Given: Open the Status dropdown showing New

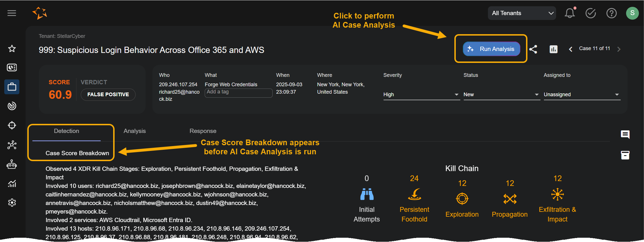Looking at the screenshot, I should [501, 95].
